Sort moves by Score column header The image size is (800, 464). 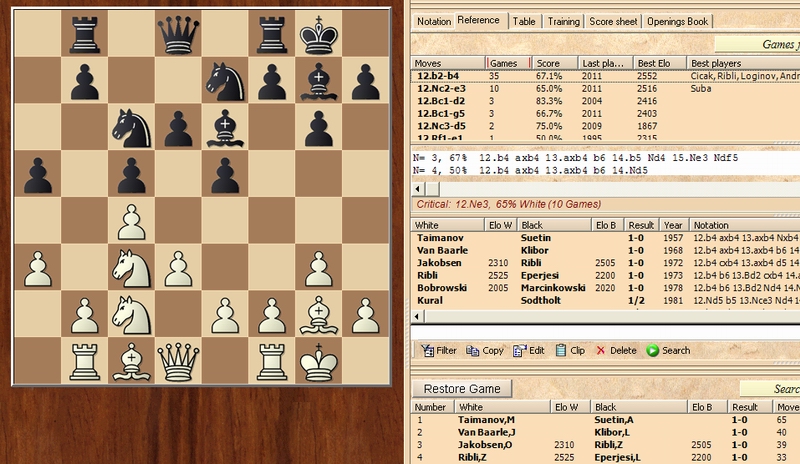pos(550,62)
